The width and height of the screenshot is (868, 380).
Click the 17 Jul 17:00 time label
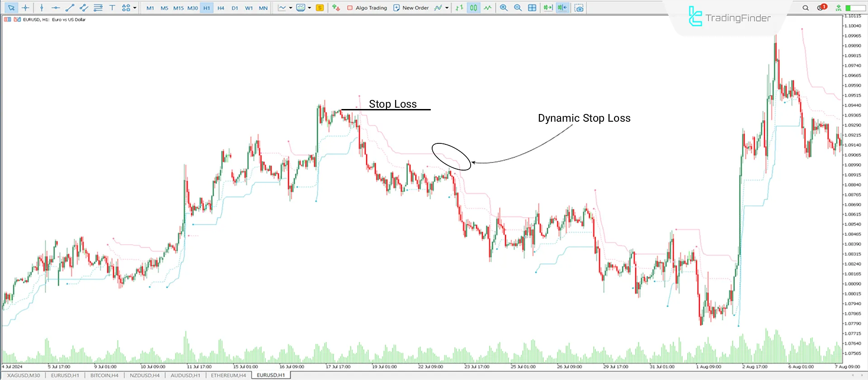(x=338, y=367)
